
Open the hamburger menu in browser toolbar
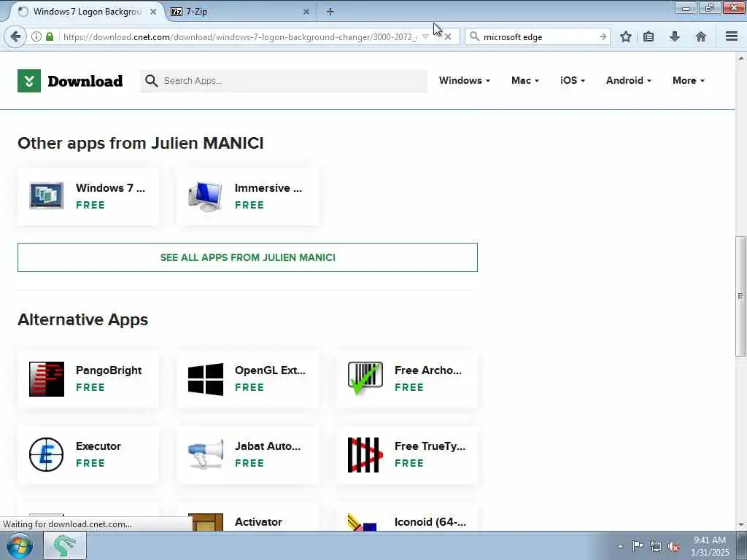tap(732, 36)
